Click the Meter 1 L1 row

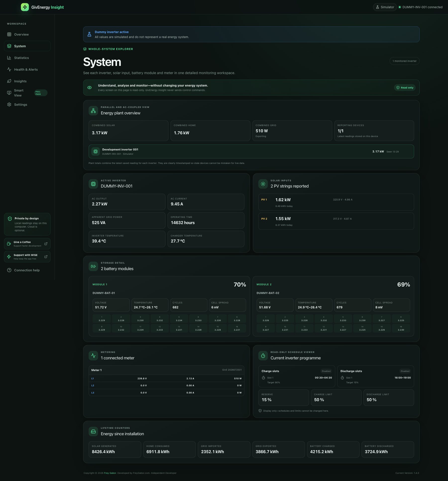coord(167,379)
